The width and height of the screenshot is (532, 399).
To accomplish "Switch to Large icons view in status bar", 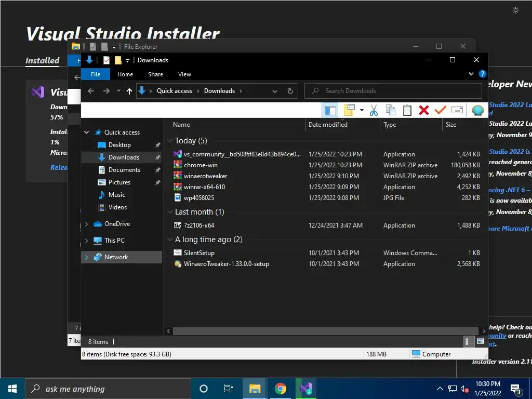I will pyautogui.click(x=480, y=341).
